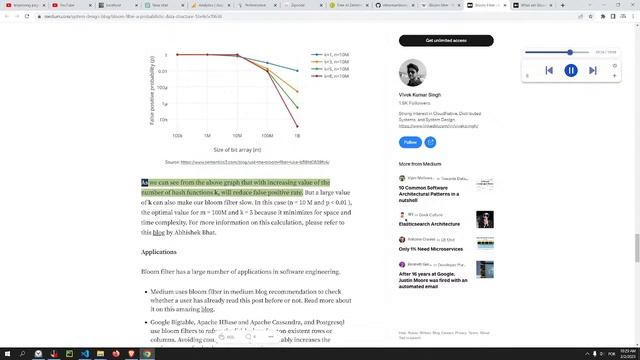Open the Windows Start menu
640x360 pixels.
pyautogui.click(x=7, y=353)
